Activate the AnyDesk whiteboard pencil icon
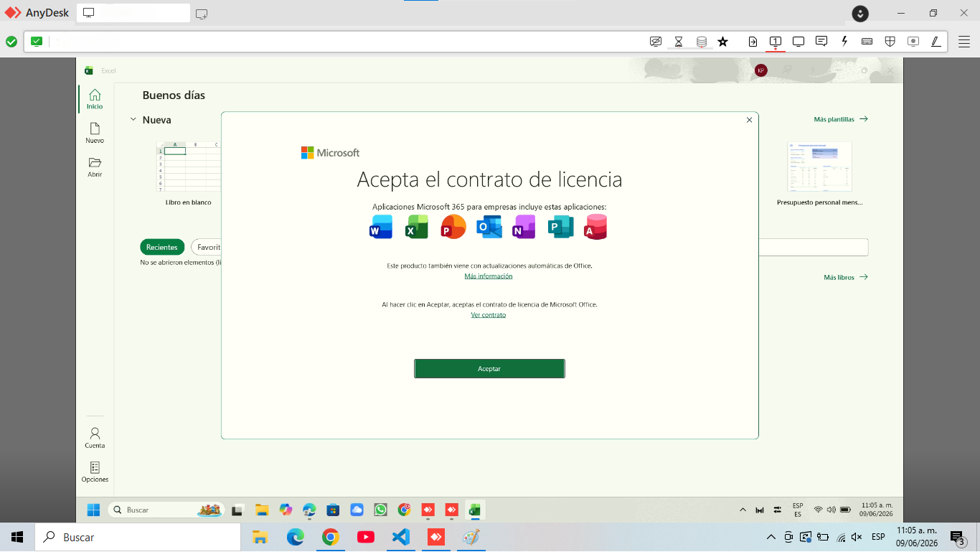The height and width of the screenshot is (552, 980). point(936,42)
